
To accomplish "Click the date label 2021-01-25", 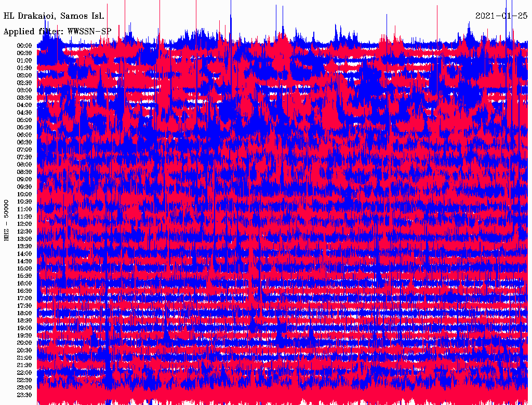I will click(501, 16).
